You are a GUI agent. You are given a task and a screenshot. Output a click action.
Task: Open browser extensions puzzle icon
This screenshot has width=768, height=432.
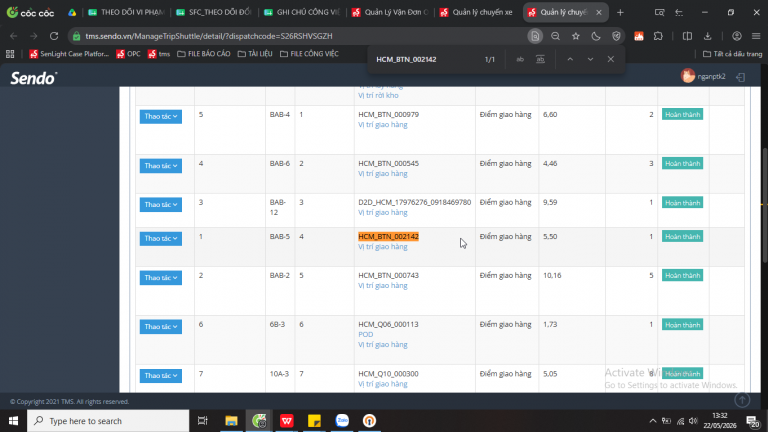coord(658,36)
